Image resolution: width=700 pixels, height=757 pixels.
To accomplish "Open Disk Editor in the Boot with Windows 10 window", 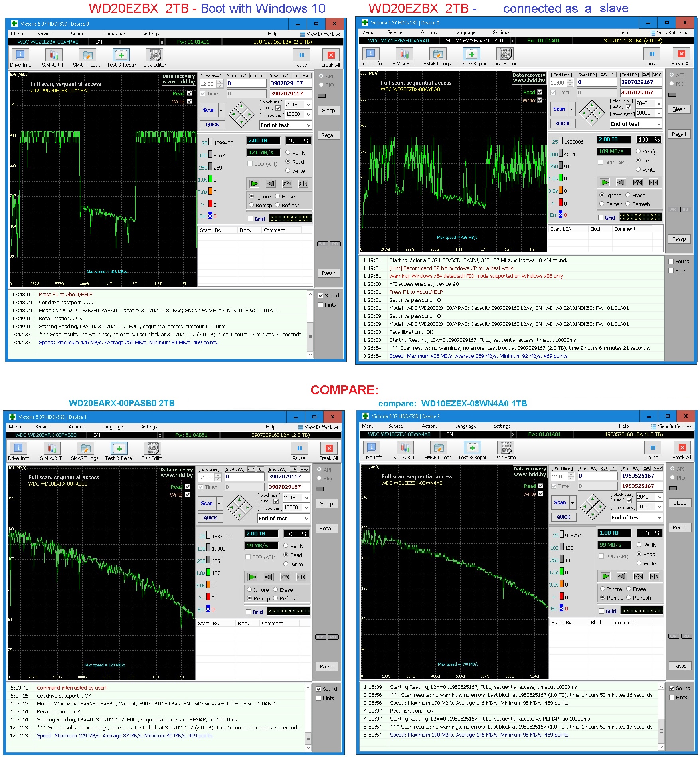I will (154, 58).
